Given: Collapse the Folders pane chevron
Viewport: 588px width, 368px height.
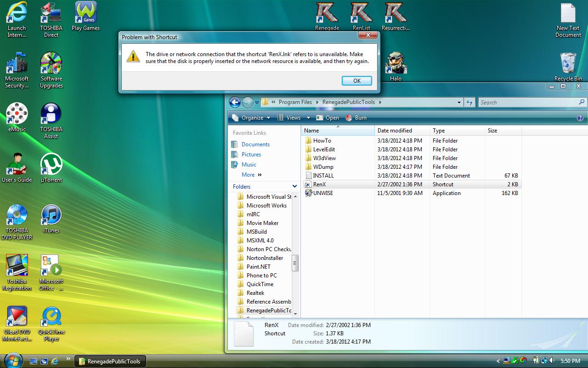Looking at the screenshot, I should coord(294,186).
